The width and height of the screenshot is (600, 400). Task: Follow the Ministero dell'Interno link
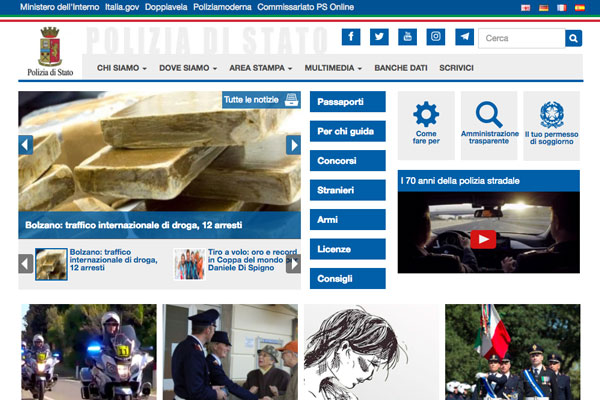pos(59,7)
